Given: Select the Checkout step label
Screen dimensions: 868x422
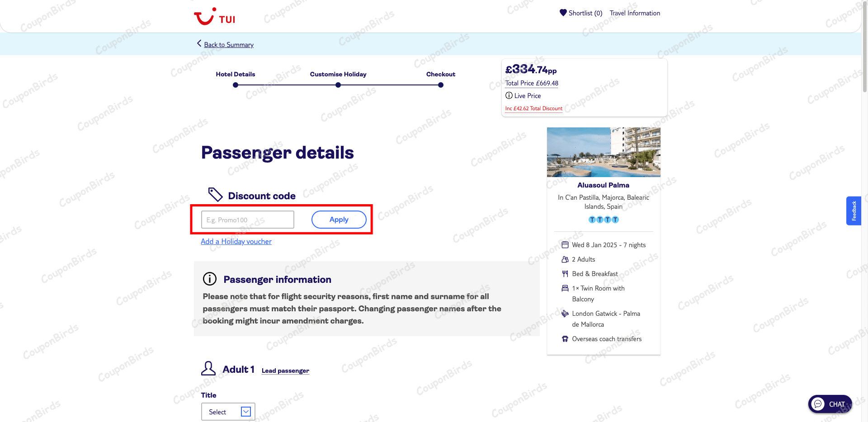Looking at the screenshot, I should click(x=441, y=74).
